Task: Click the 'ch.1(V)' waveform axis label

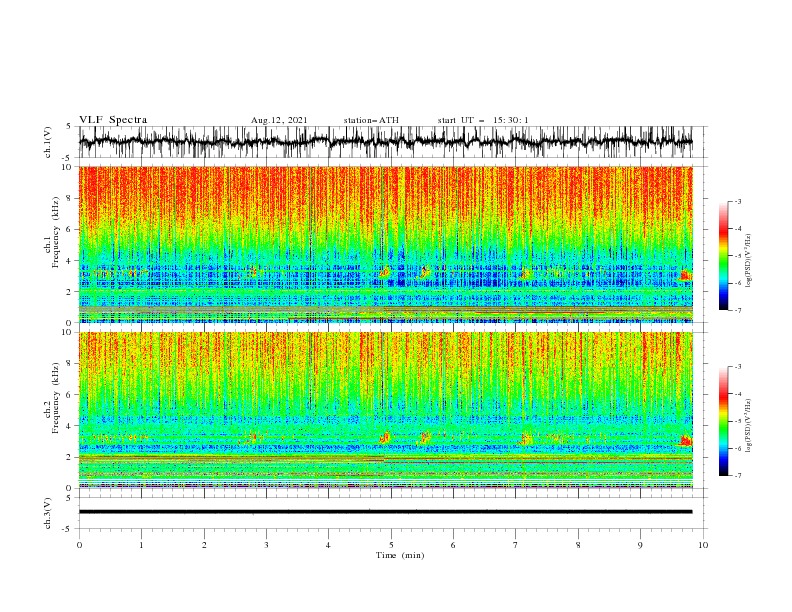Action: (x=48, y=142)
